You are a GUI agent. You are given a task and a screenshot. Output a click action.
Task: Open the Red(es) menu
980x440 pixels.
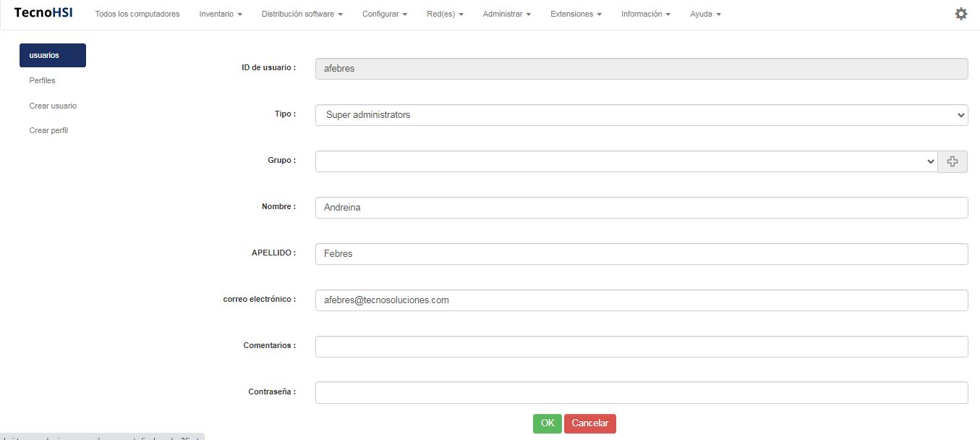pos(445,14)
